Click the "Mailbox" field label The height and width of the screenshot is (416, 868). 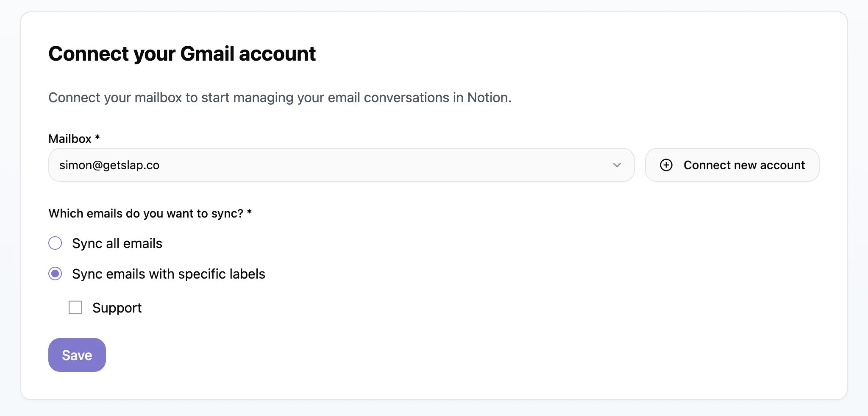[x=70, y=139]
